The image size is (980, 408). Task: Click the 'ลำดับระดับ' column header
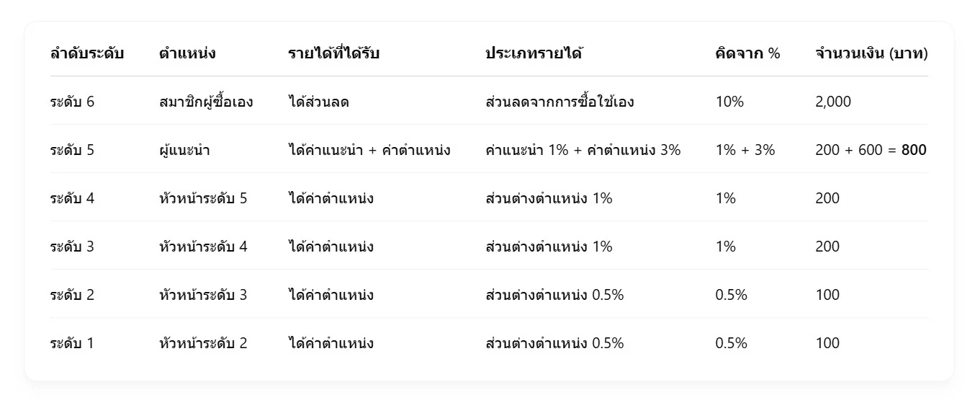(87, 53)
